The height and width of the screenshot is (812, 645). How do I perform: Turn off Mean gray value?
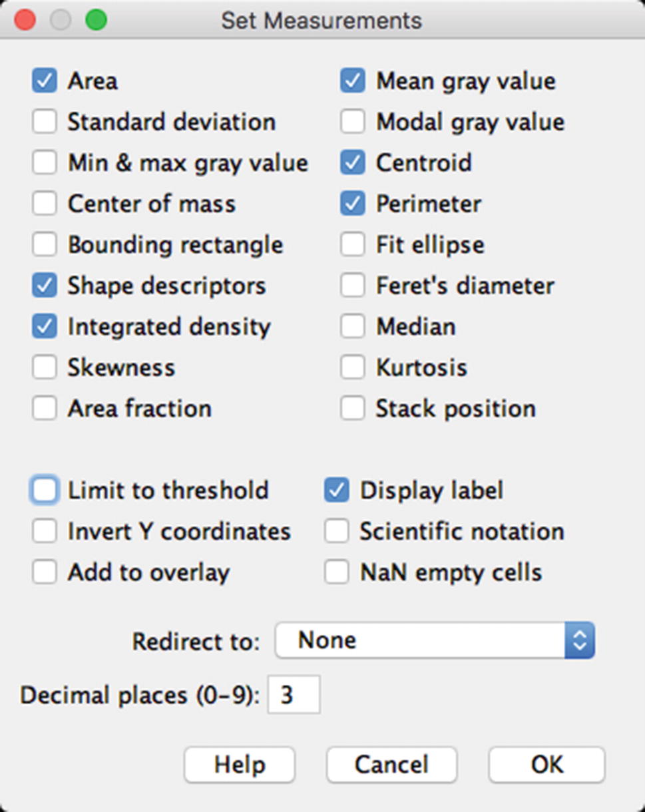tap(353, 81)
